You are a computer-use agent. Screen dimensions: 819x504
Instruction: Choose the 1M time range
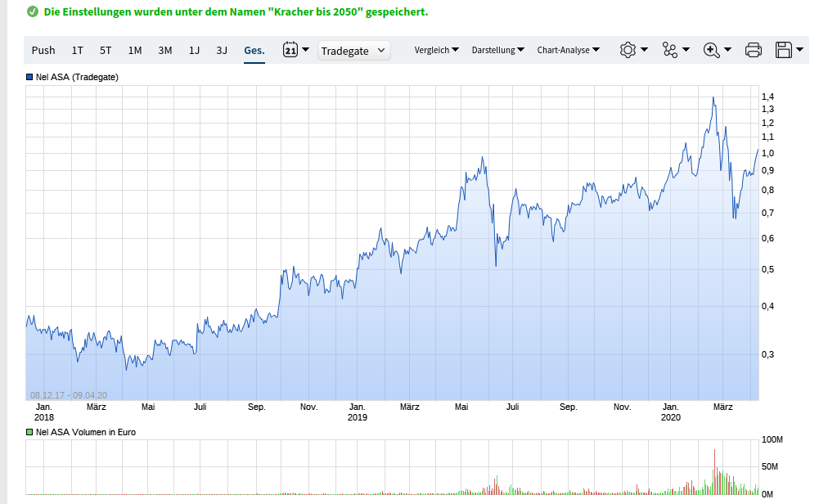pyautogui.click(x=135, y=50)
